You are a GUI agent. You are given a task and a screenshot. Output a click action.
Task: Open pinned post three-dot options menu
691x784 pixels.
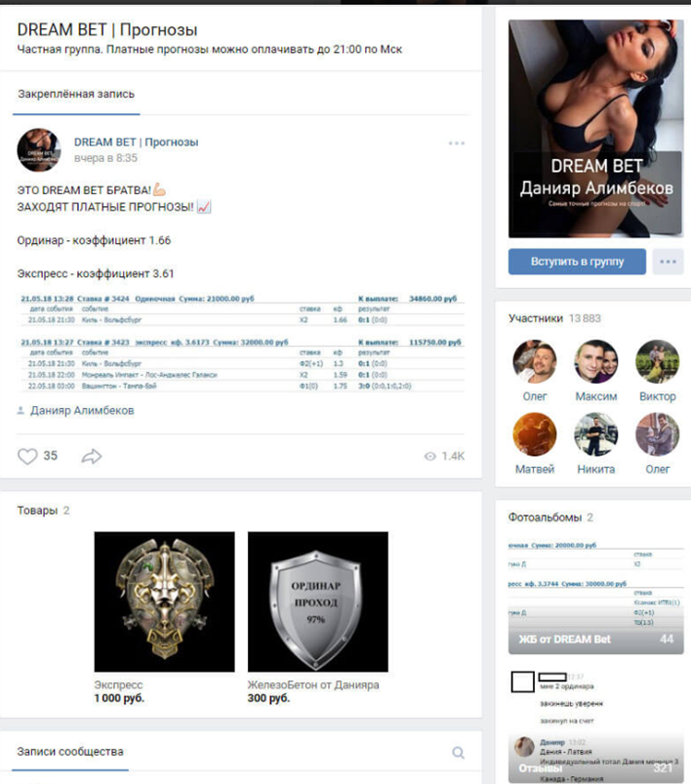tap(457, 144)
